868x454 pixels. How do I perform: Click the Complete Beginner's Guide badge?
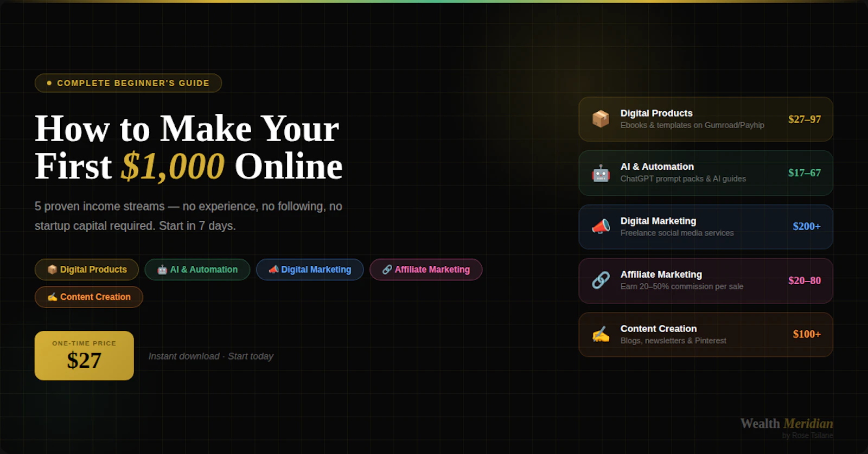(x=129, y=83)
